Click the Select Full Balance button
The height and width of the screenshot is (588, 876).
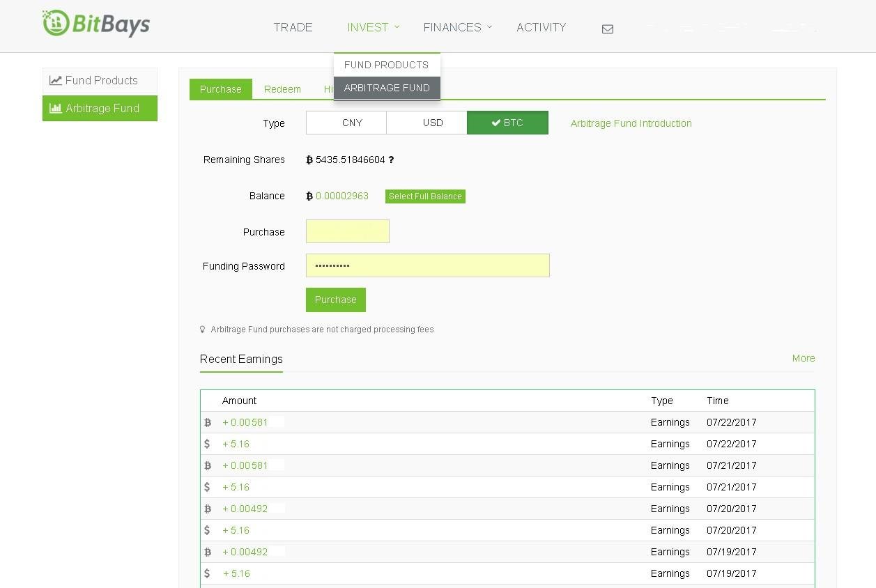click(425, 196)
